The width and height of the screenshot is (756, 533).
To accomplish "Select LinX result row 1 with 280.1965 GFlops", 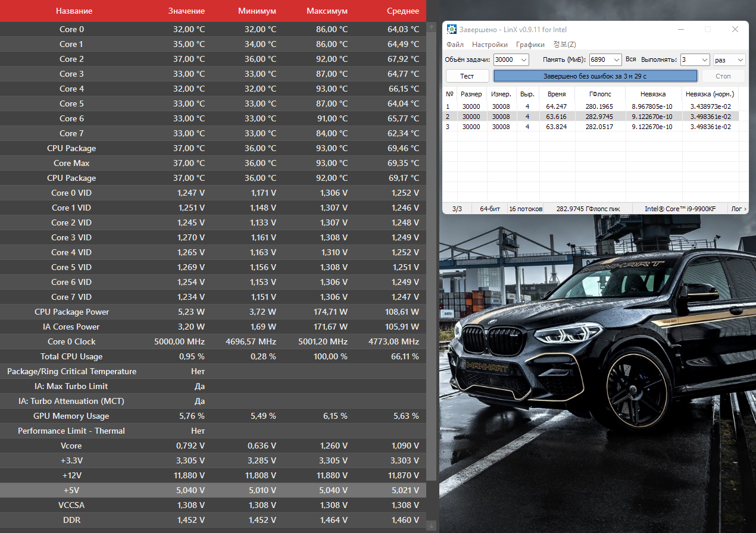I will [592, 106].
